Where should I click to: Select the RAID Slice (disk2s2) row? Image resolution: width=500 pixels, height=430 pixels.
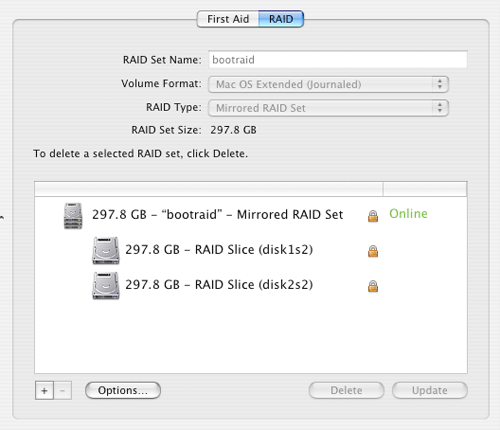[x=251, y=285]
